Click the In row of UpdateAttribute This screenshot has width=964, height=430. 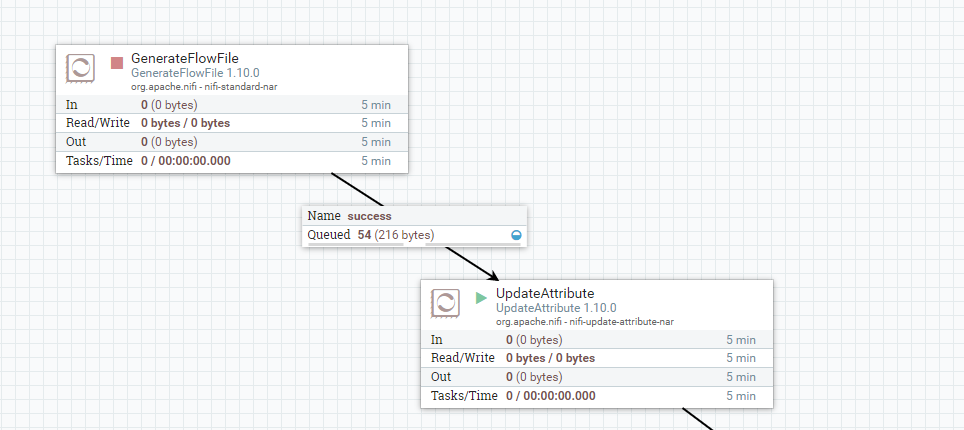597,340
